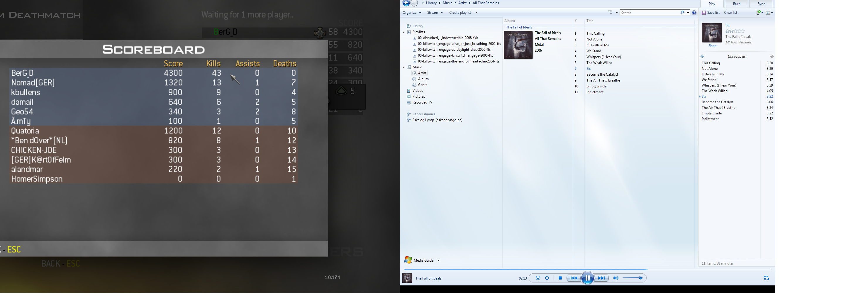868x308 pixels.
Task: Open the list options dropdown
Action: (x=769, y=13)
